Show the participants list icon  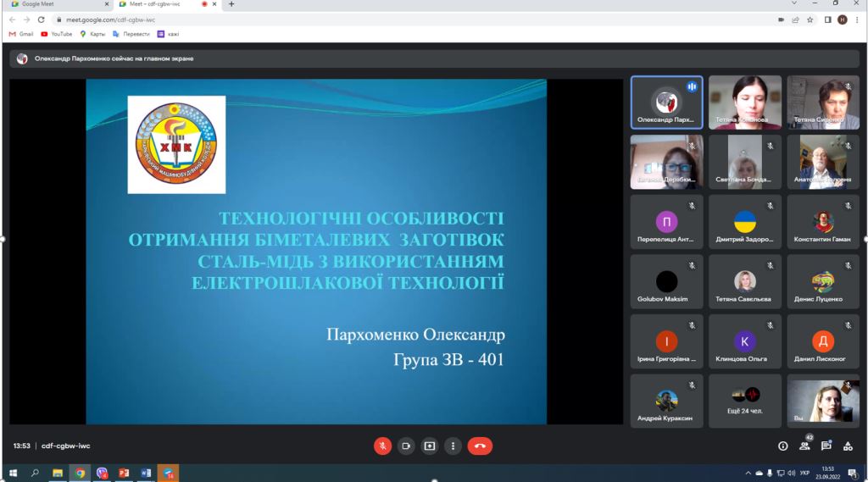coord(804,446)
